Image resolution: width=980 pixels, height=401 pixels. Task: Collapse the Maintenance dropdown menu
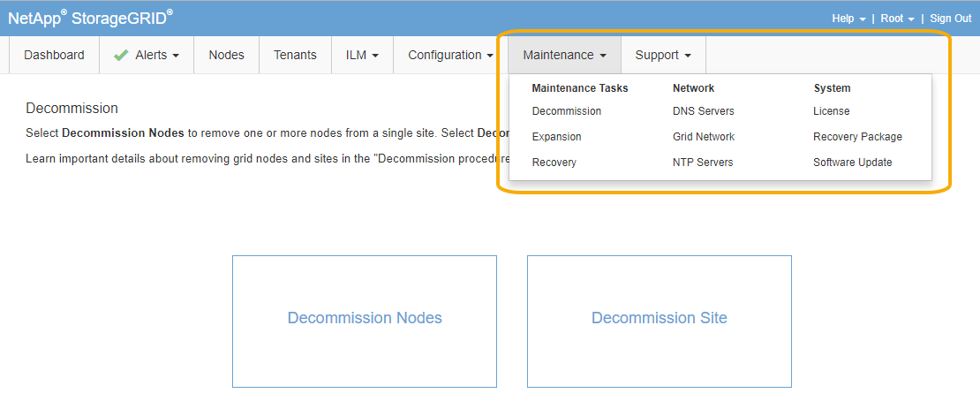point(564,55)
